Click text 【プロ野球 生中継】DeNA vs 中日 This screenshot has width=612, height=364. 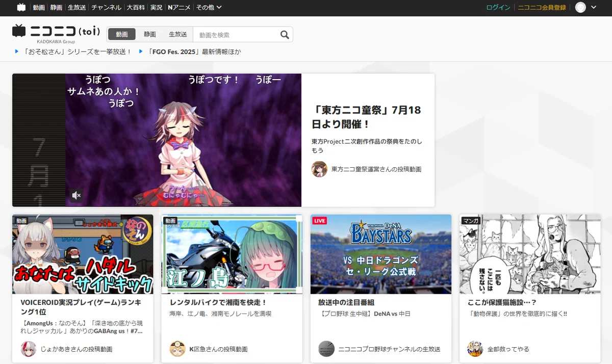[x=364, y=314]
